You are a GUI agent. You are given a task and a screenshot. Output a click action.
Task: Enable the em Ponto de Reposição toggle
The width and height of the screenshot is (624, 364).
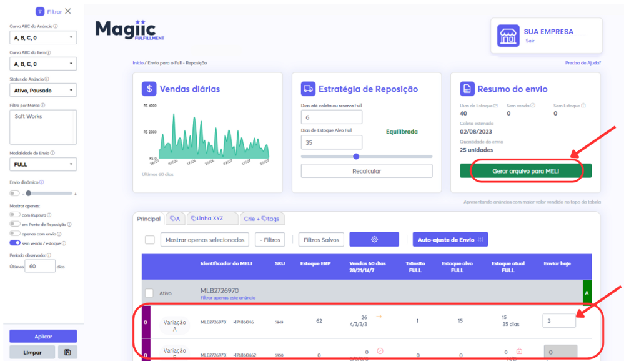click(x=15, y=224)
